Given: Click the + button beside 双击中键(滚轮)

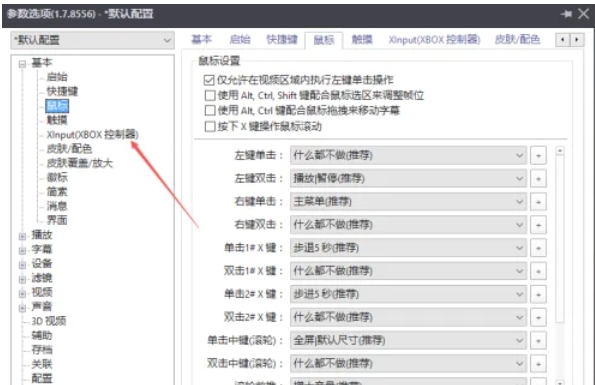Looking at the screenshot, I should [x=538, y=364].
